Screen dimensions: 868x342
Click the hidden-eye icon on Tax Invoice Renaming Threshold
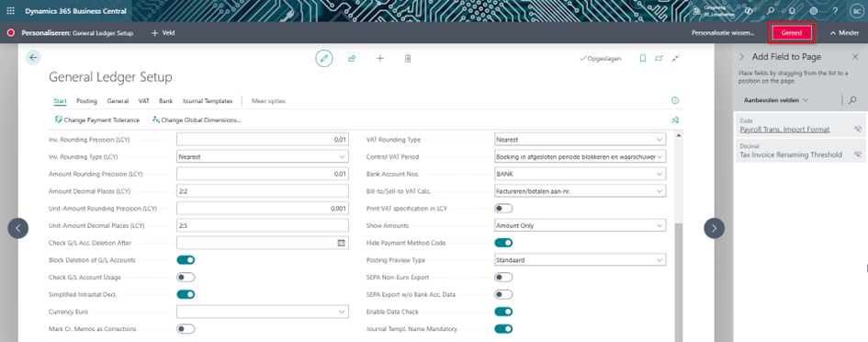[x=858, y=154]
